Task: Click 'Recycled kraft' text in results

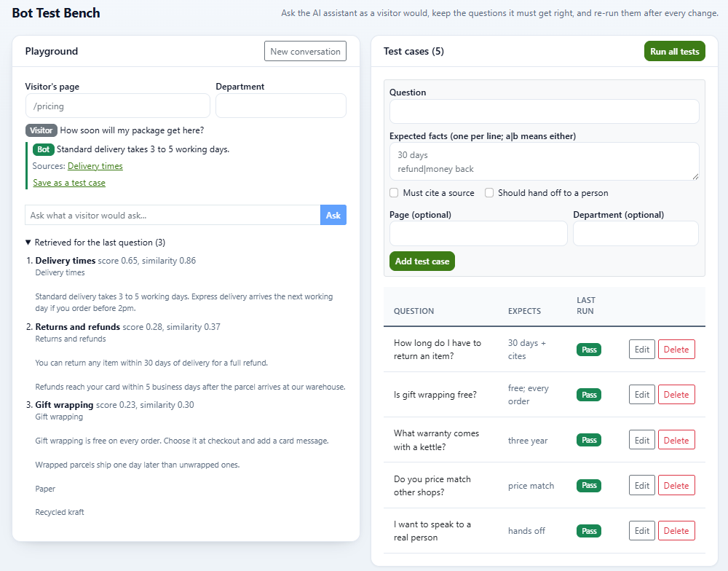Action: [60, 512]
